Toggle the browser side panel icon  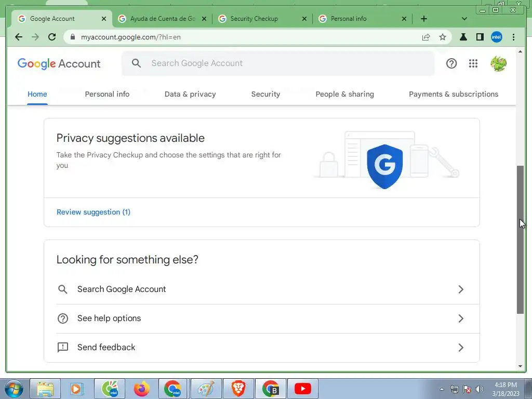[x=480, y=37]
